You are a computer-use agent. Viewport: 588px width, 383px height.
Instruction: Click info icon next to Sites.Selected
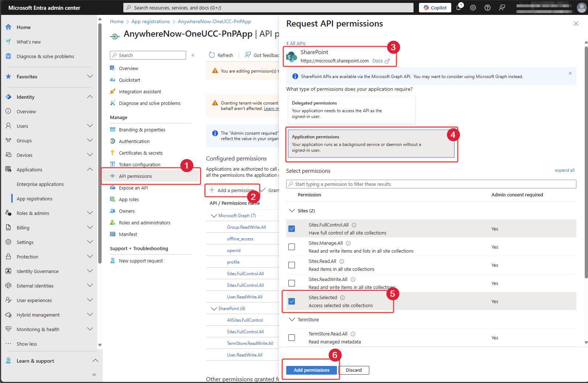coord(342,298)
